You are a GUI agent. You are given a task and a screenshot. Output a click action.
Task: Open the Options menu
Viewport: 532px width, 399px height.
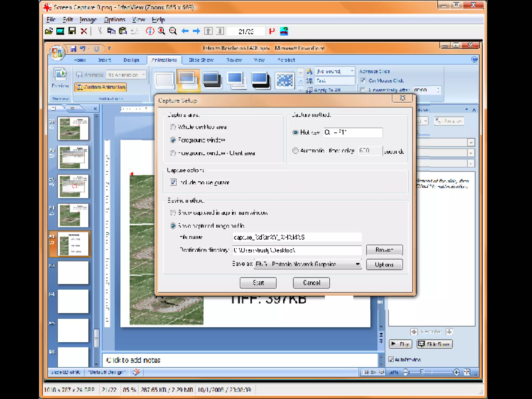[115, 19]
